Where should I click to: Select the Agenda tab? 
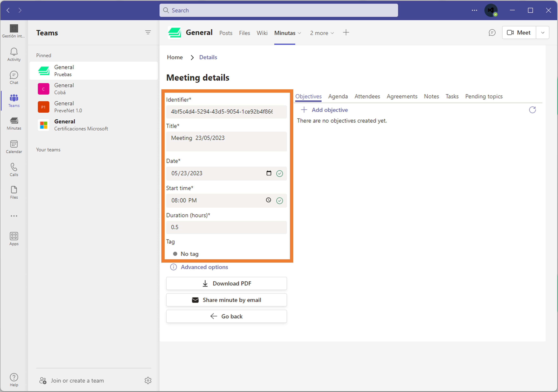(x=338, y=96)
